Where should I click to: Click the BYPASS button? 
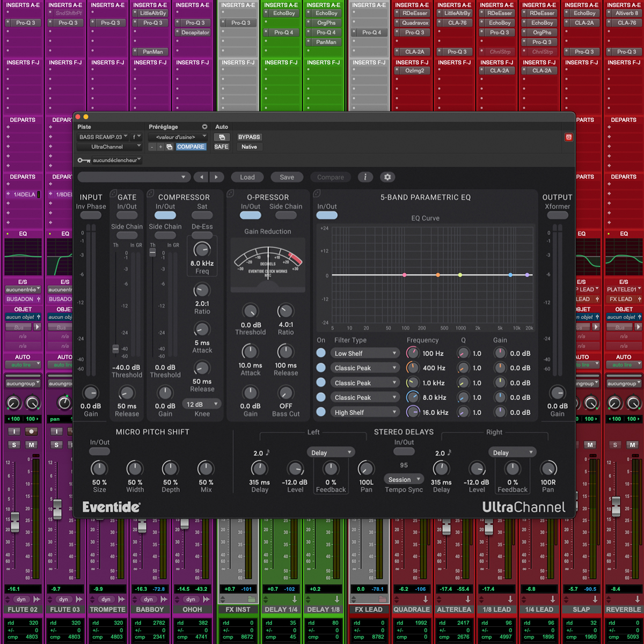[x=249, y=137]
